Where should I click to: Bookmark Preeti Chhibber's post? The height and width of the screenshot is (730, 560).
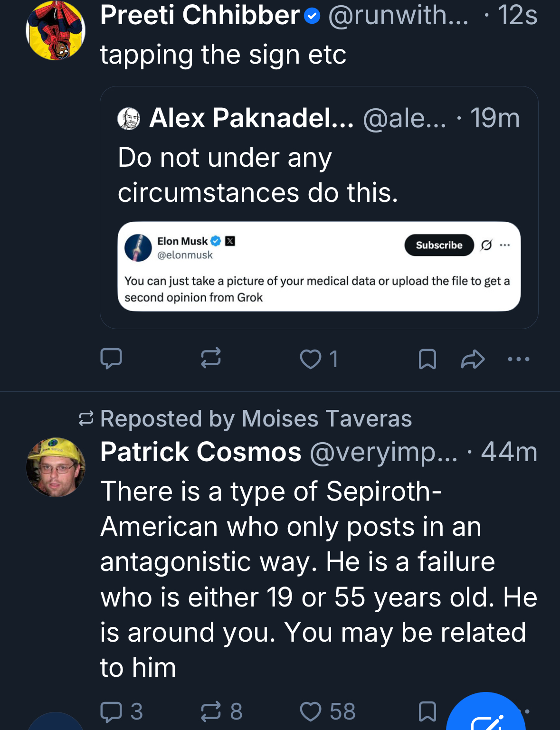[x=427, y=359]
